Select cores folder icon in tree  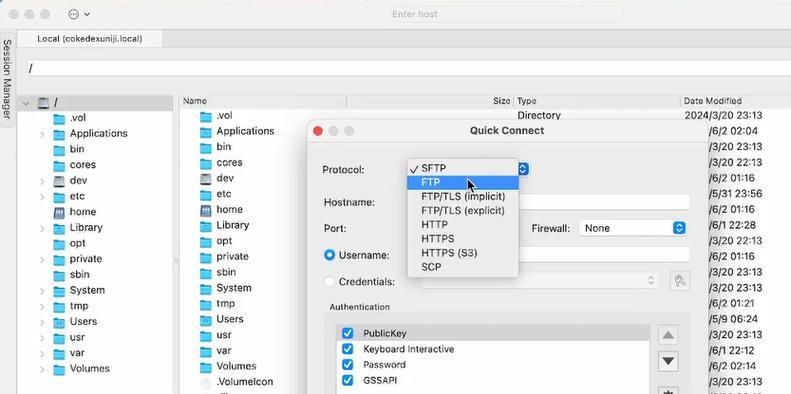[x=60, y=165]
